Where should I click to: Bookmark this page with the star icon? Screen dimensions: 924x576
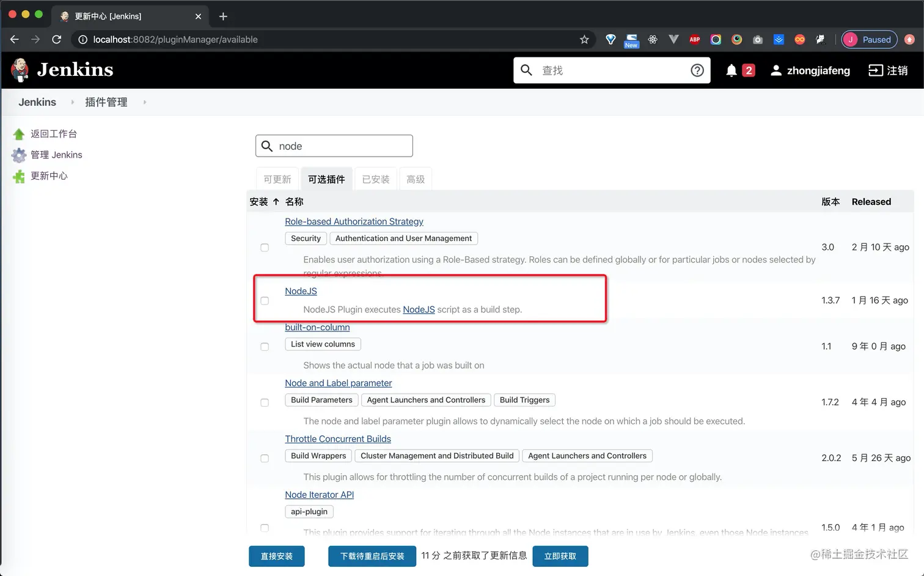584,39
